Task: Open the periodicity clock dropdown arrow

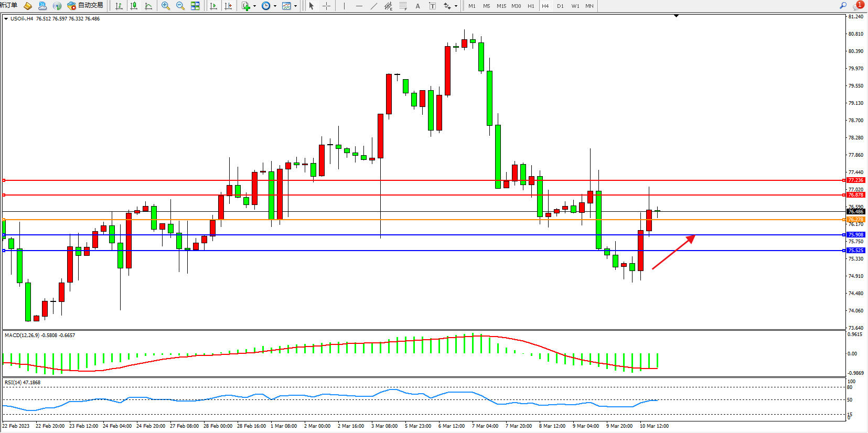Action: (x=275, y=6)
